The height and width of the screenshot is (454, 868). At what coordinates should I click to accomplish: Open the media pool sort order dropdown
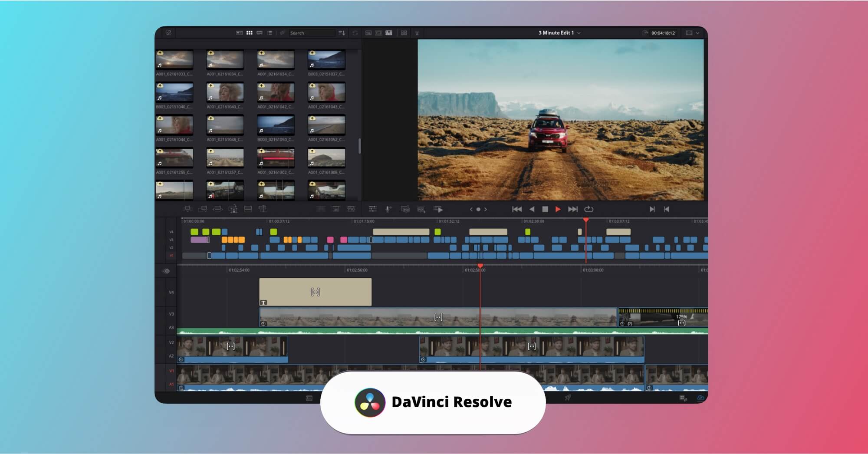(342, 33)
